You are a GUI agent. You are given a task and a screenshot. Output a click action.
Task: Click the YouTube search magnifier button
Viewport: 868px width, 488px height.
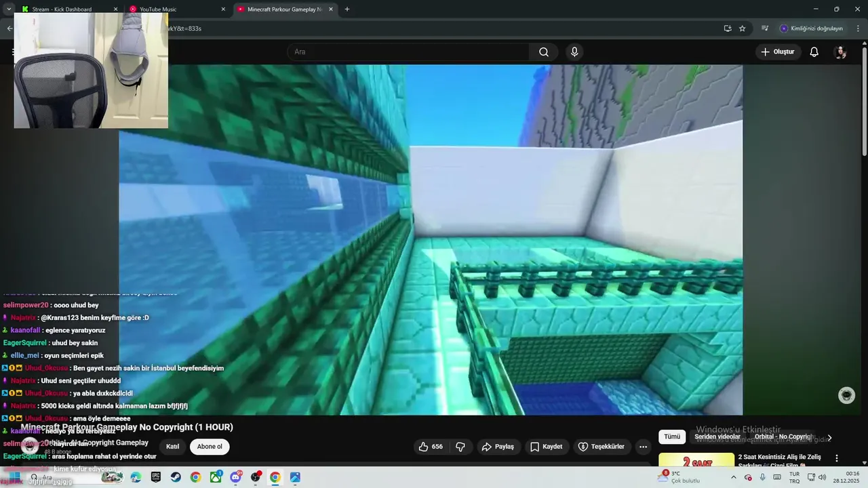(544, 52)
